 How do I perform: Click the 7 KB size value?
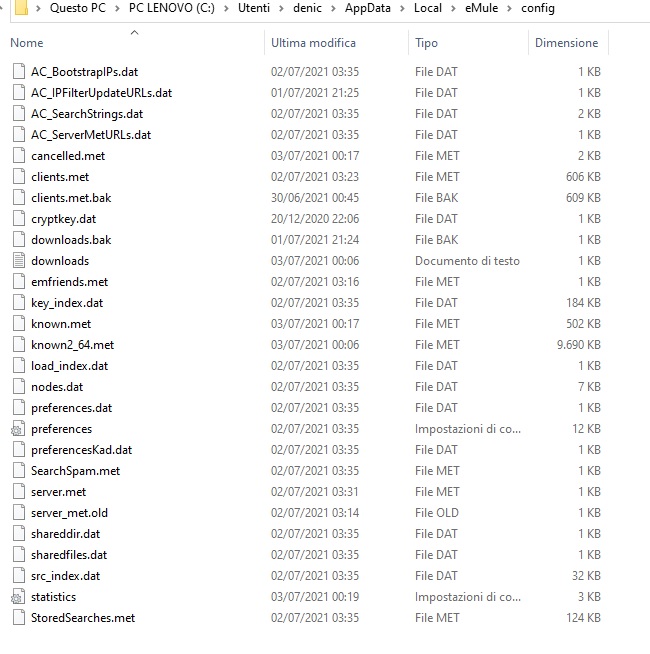[589, 387]
